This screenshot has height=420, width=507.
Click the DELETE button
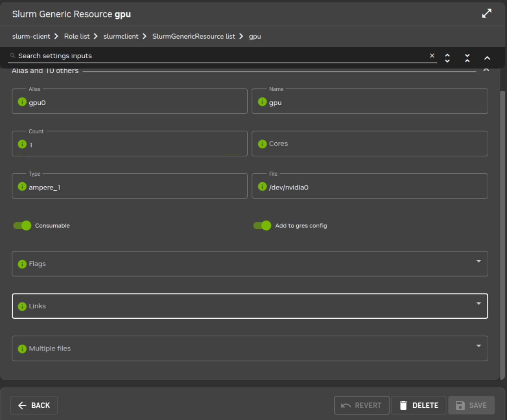tap(420, 405)
